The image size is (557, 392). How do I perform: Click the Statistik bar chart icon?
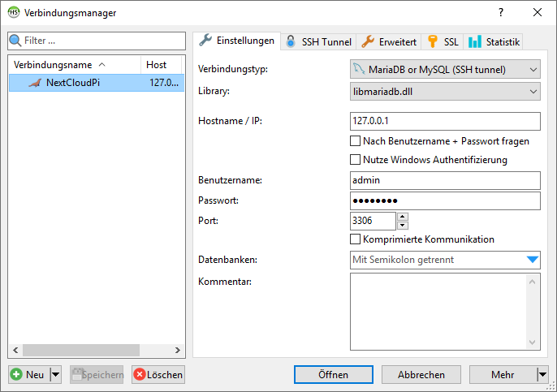click(x=475, y=41)
